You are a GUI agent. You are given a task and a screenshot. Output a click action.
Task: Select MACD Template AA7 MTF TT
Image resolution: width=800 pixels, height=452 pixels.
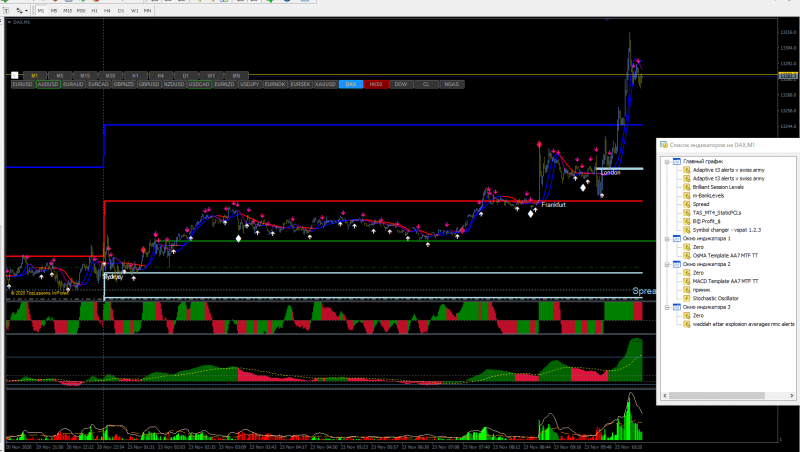tap(726, 281)
